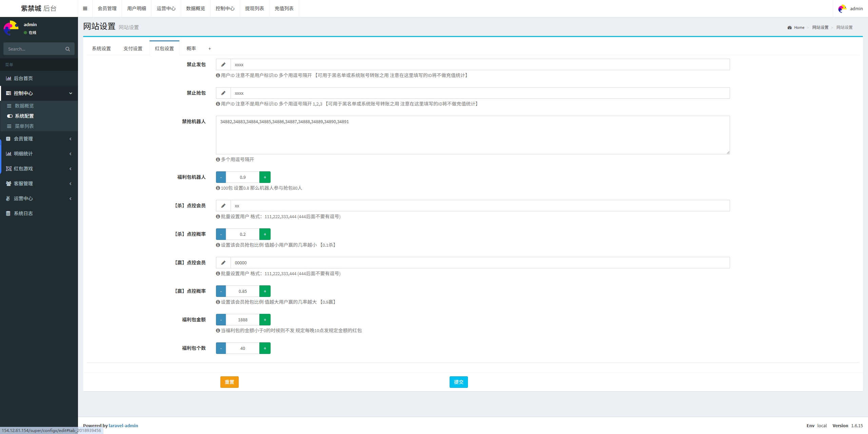This screenshot has width=868, height=434.
Task: Click the orange 重置 button
Action: pos(230,382)
